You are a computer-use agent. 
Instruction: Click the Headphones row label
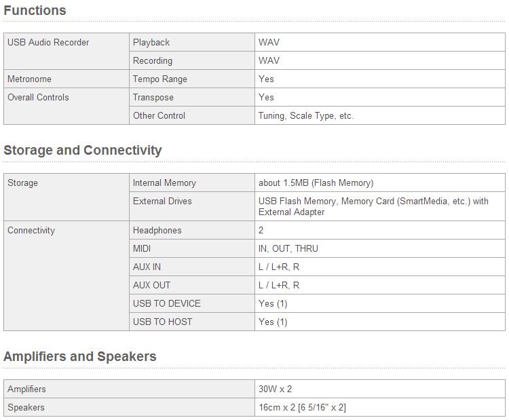[157, 230]
